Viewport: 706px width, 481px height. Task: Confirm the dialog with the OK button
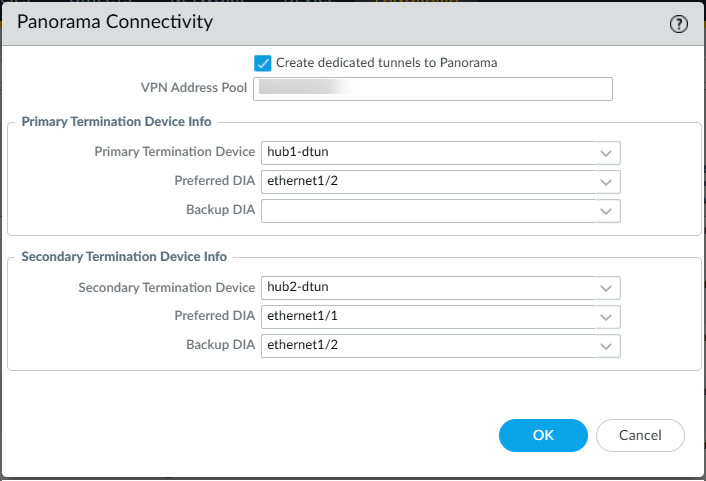[543, 435]
